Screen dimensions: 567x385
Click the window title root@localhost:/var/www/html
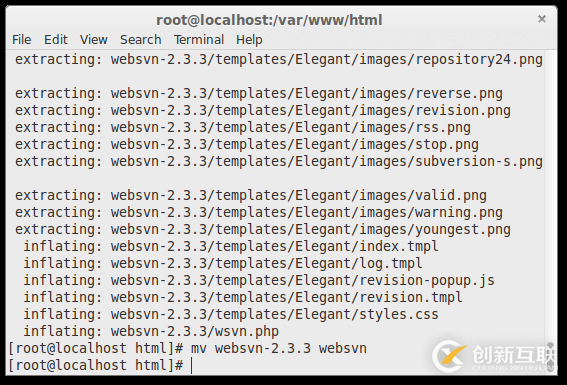pyautogui.click(x=269, y=20)
